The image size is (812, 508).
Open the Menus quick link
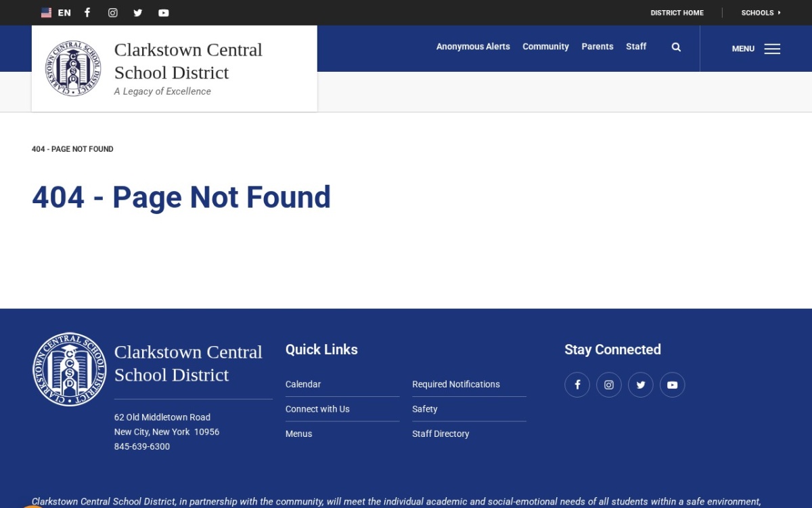coord(298,433)
